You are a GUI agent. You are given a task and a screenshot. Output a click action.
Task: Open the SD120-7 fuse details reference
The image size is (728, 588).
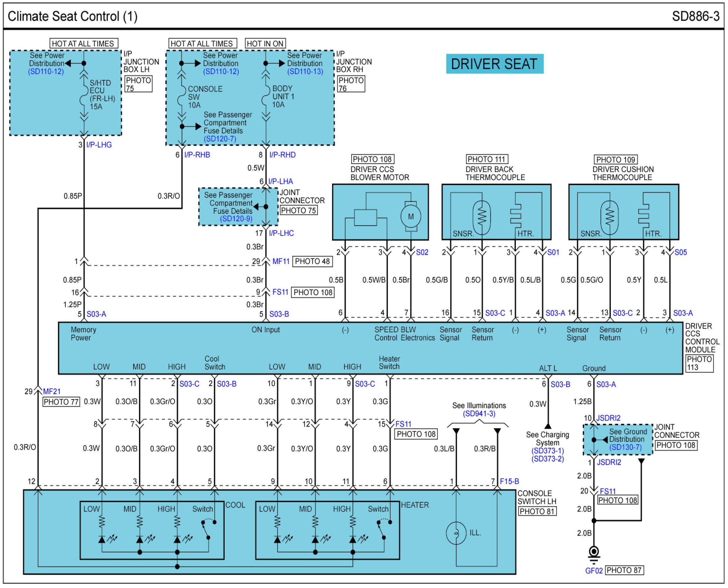click(x=220, y=139)
